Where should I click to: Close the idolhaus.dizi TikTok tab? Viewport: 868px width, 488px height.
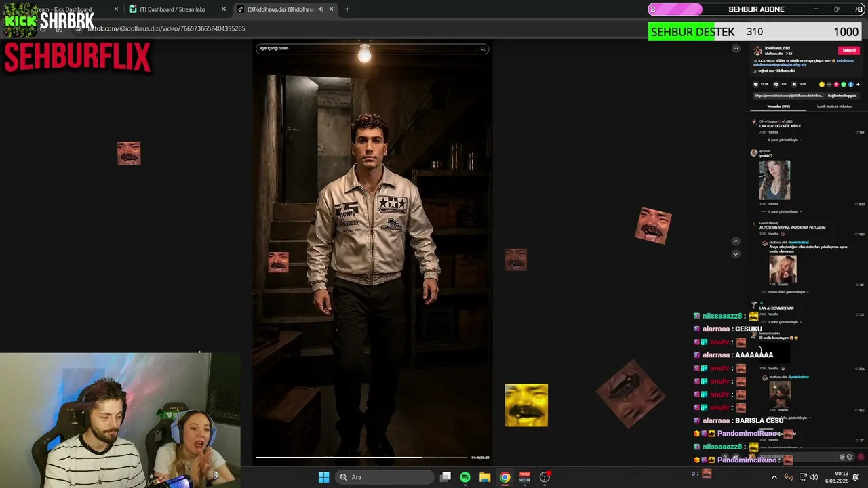pyautogui.click(x=331, y=9)
